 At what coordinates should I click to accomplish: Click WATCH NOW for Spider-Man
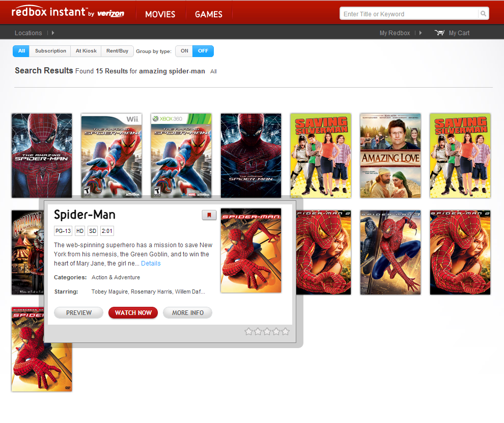pos(133,312)
